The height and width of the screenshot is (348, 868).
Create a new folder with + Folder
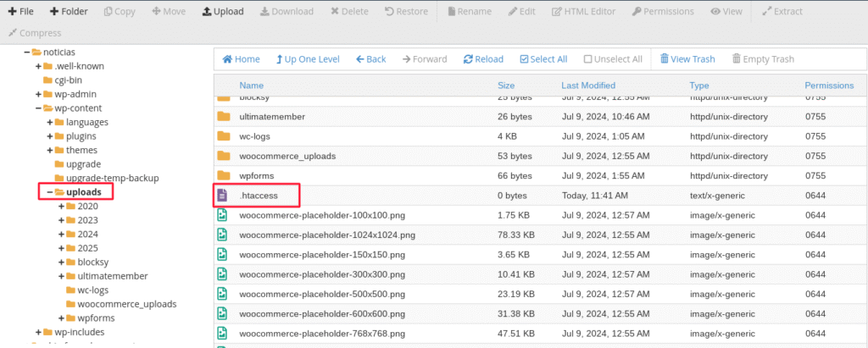click(x=69, y=11)
